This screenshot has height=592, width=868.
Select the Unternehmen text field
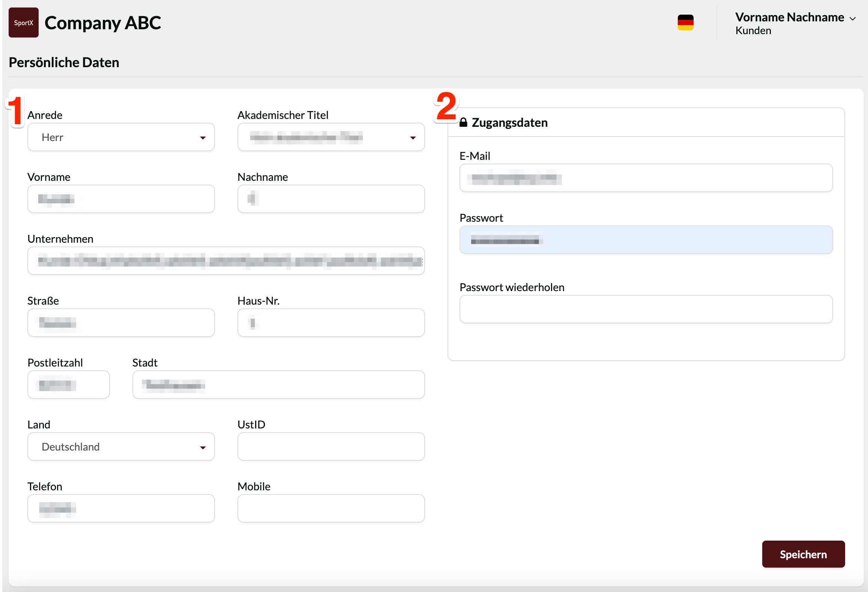click(226, 261)
